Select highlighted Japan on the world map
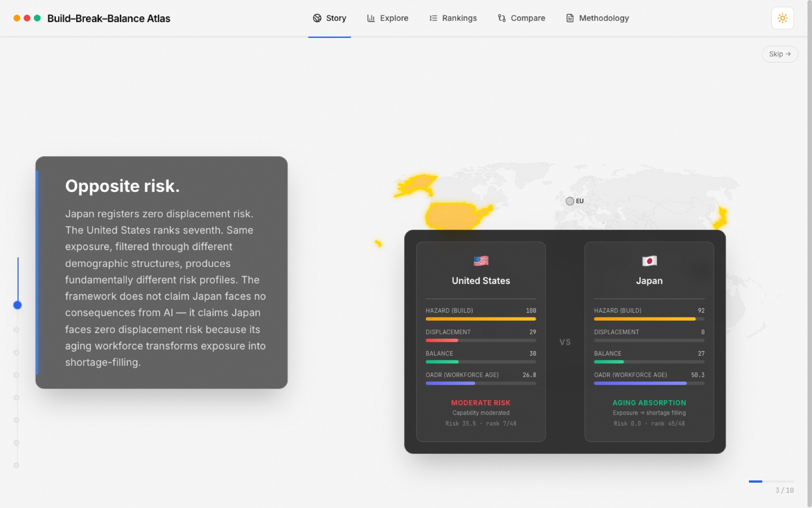The width and height of the screenshot is (812, 508). [x=720, y=218]
